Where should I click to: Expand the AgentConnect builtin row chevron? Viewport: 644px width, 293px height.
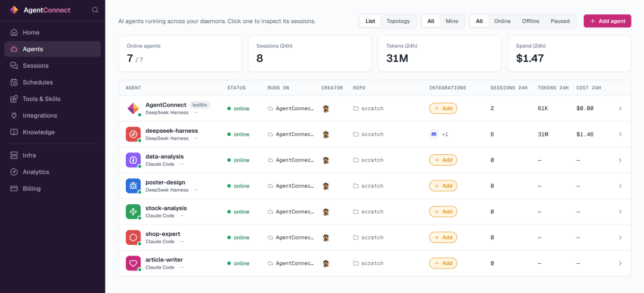(620, 108)
